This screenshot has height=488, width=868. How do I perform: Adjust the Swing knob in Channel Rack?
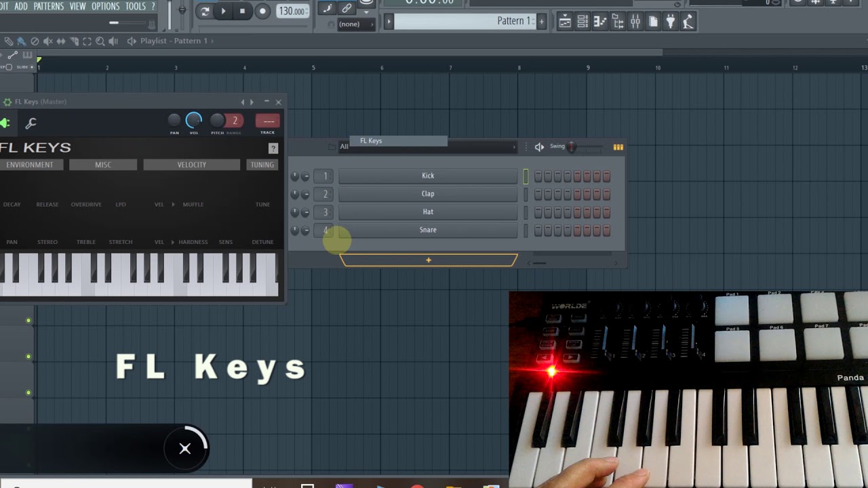pos(572,147)
